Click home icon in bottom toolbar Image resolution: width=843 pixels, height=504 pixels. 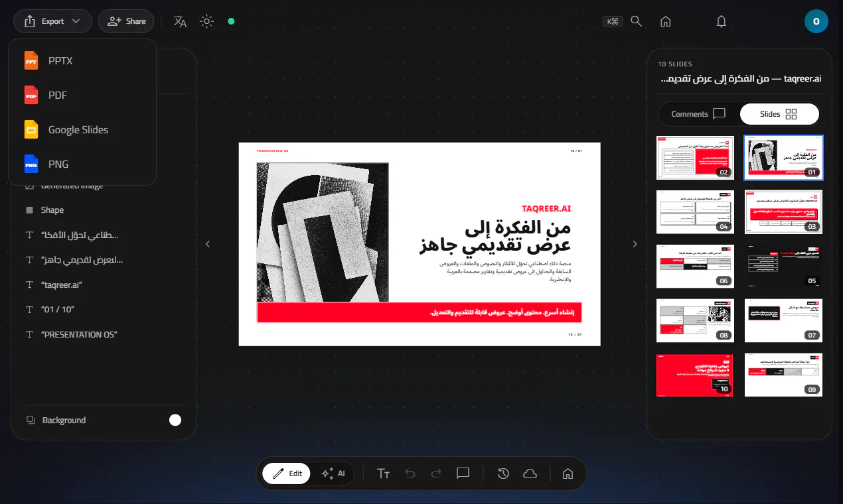tap(568, 473)
